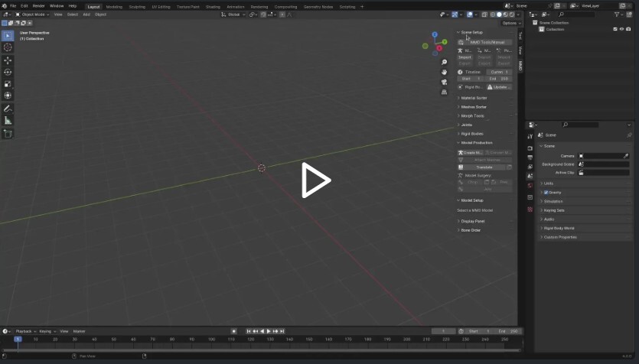Open the Playback dropdown in timeline

26,331
